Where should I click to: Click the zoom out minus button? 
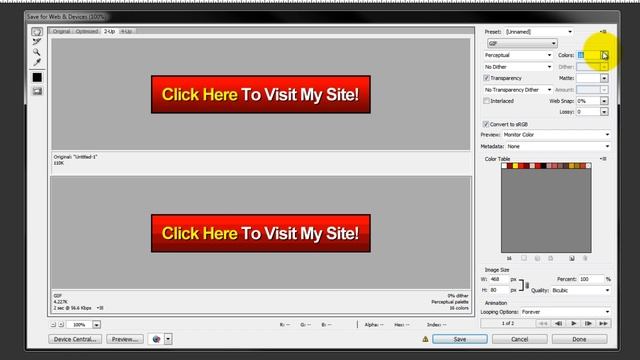pyautogui.click(x=53, y=324)
